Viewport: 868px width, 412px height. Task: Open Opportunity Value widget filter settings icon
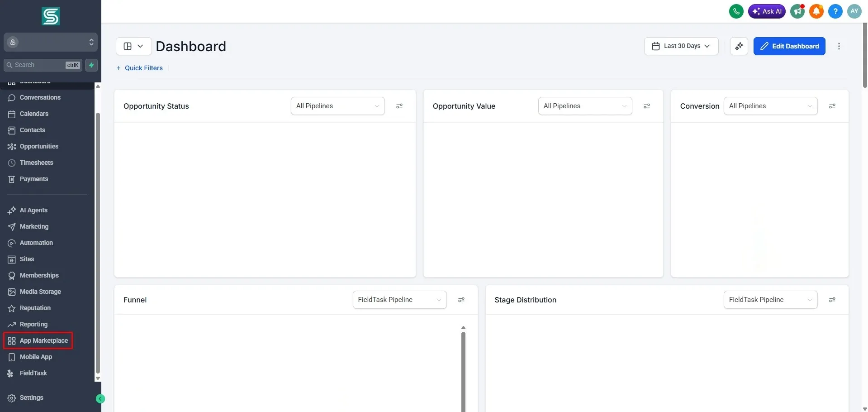point(647,106)
